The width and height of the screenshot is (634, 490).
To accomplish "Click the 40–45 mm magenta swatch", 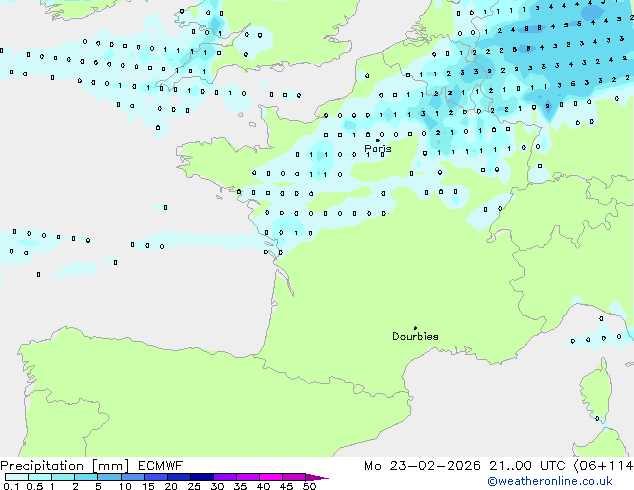I will [x=271, y=477].
